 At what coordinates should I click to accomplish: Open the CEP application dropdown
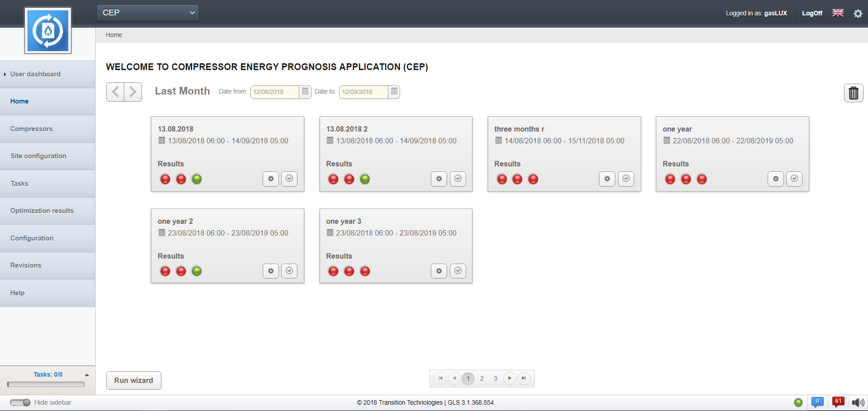[x=148, y=13]
